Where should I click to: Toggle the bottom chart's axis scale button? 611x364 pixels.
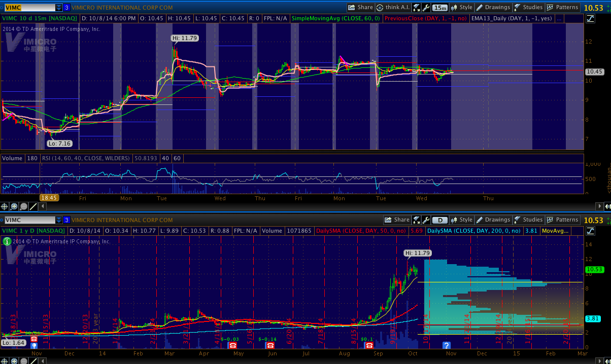click(x=590, y=231)
